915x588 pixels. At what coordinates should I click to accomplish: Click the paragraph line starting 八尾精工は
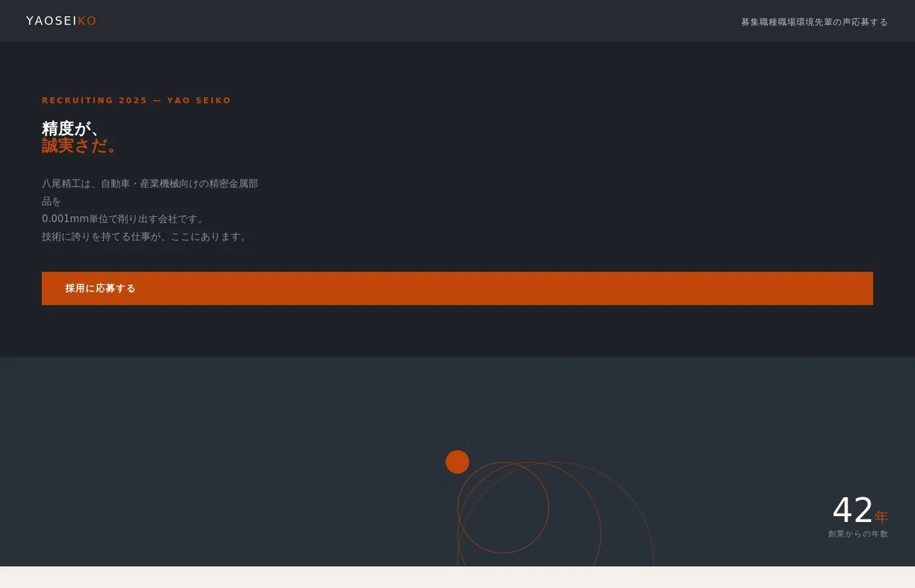(x=150, y=184)
